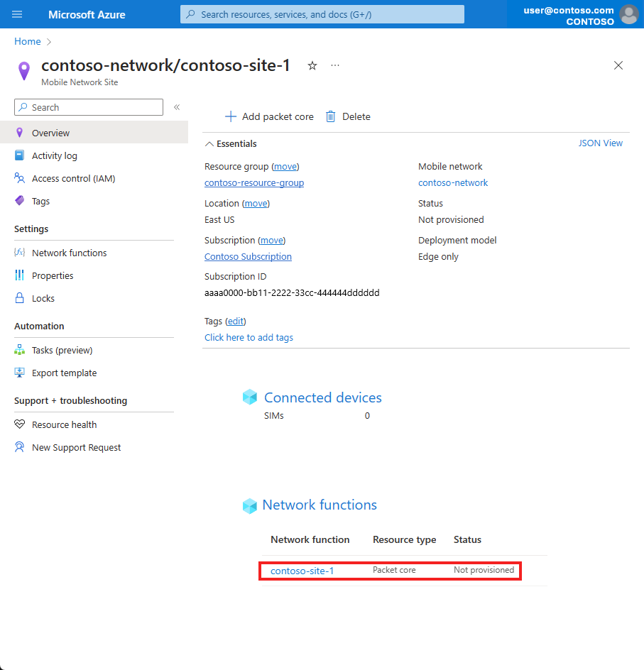Focus the sidebar Search box
The width and height of the screenshot is (644, 670).
(x=89, y=107)
